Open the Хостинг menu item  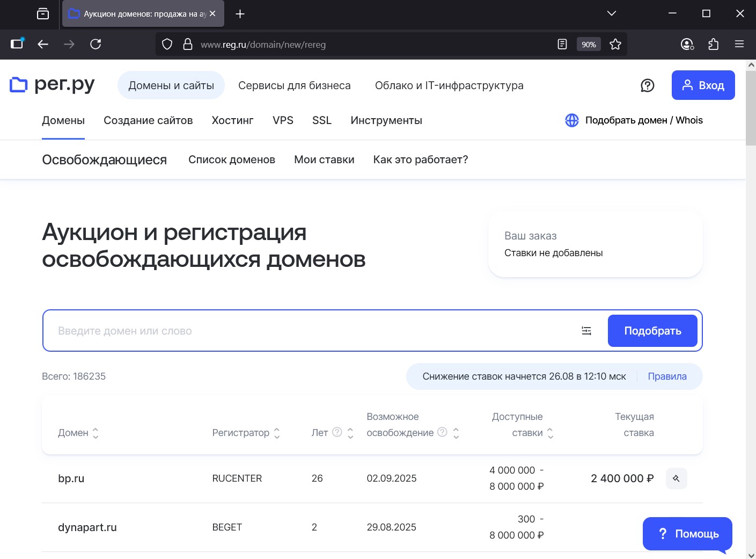click(x=232, y=120)
